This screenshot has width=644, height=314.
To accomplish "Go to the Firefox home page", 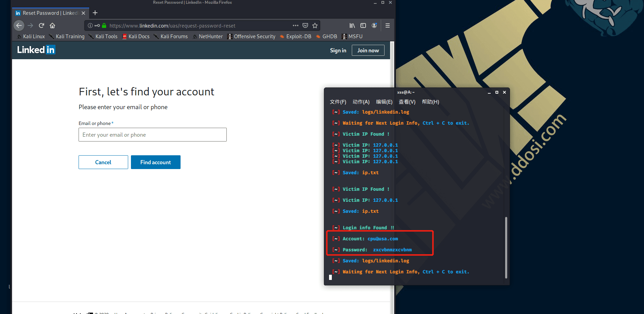I will point(52,25).
